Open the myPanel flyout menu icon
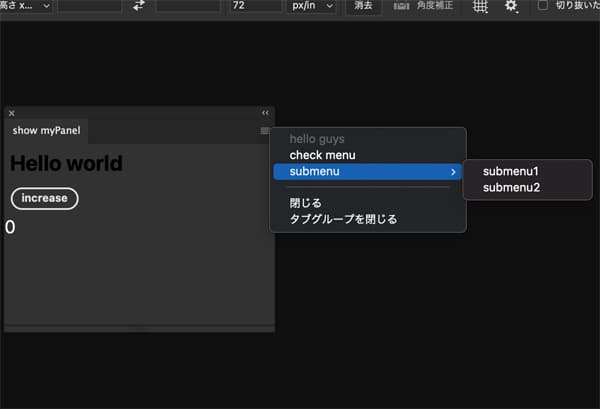600x409 pixels. [264, 131]
